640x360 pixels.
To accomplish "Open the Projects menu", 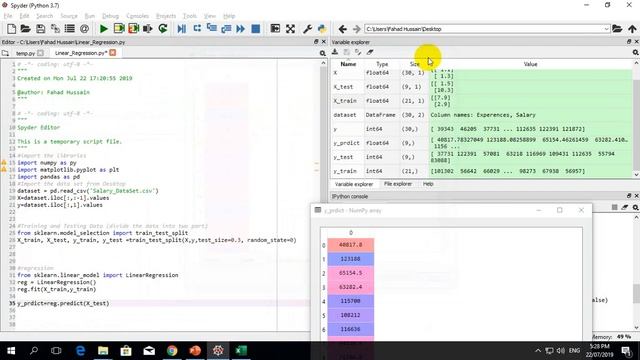I will click(166, 16).
